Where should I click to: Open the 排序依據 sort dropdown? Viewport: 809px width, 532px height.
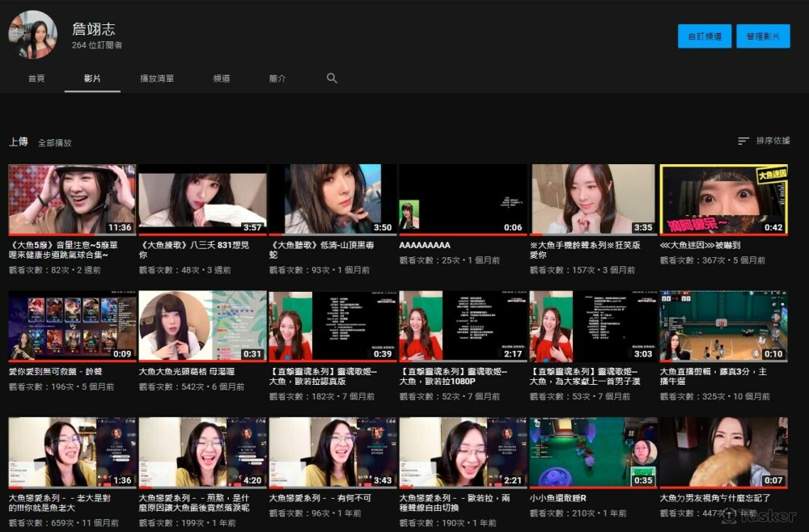click(x=772, y=141)
